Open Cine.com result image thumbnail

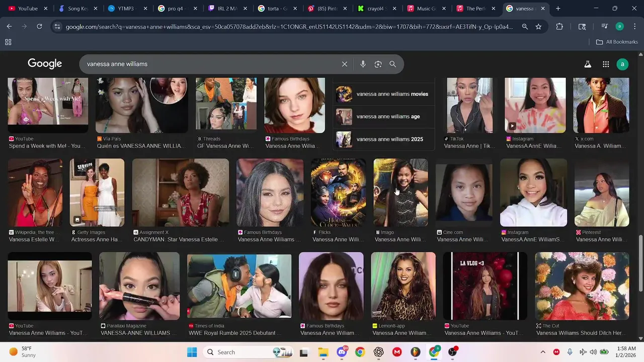[464, 193]
